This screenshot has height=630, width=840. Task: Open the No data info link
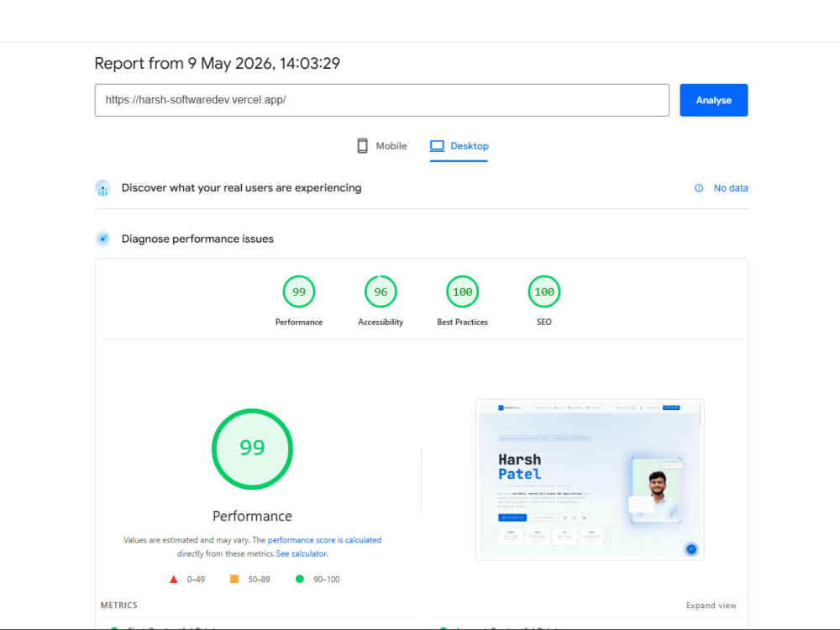pyautogui.click(x=731, y=188)
